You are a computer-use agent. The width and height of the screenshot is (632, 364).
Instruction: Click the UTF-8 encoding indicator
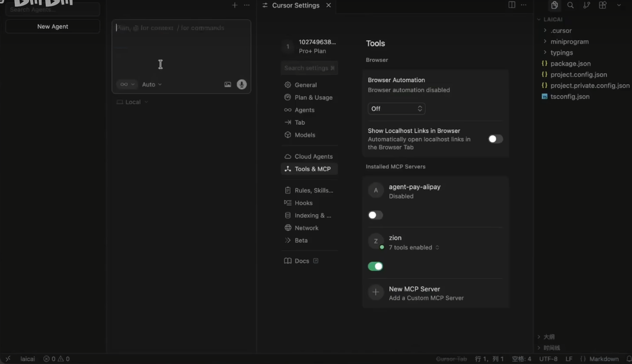[x=549, y=359]
